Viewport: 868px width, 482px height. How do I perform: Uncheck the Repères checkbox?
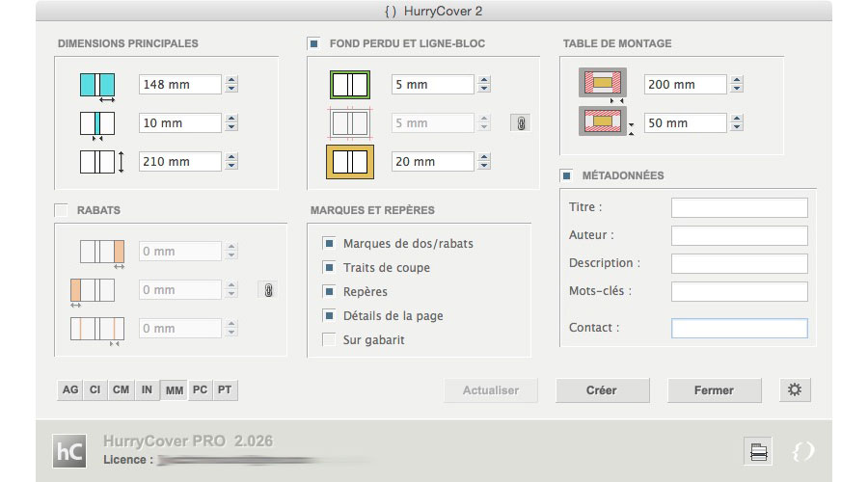point(329,291)
